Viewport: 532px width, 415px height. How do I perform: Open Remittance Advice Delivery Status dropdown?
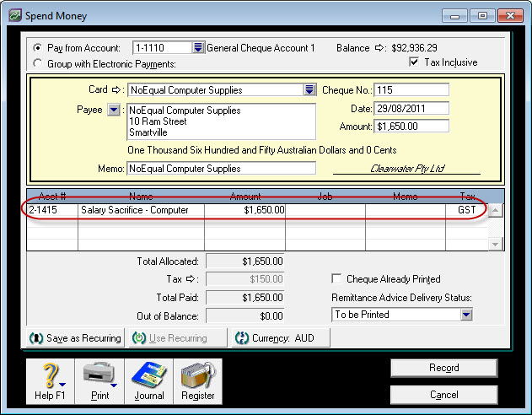point(466,315)
